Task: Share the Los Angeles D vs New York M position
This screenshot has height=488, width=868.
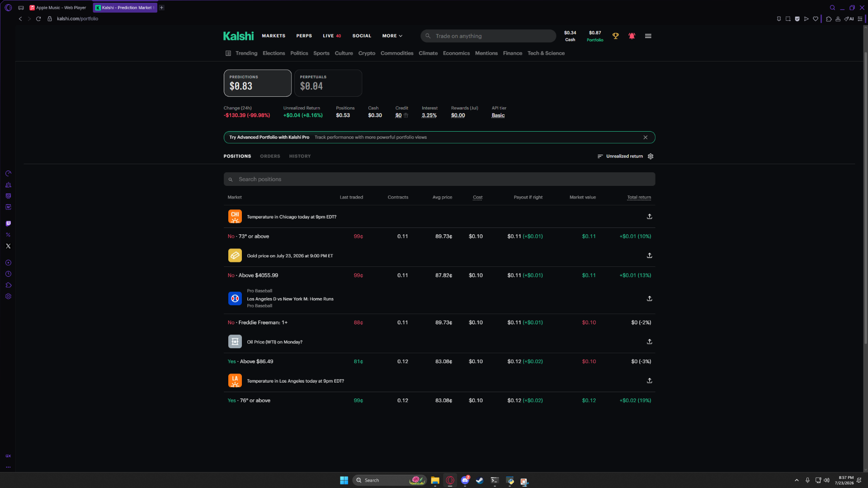Action: pyautogui.click(x=649, y=298)
